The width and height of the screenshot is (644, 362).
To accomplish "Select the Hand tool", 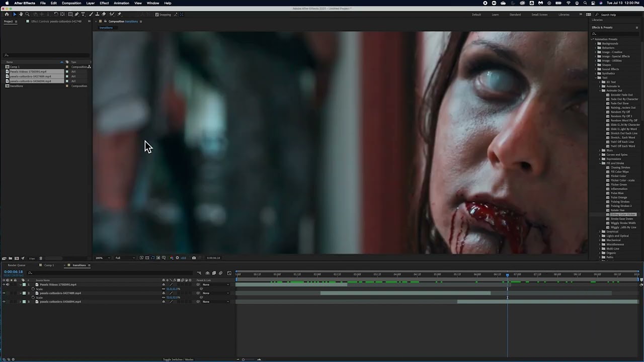I will coord(21,15).
